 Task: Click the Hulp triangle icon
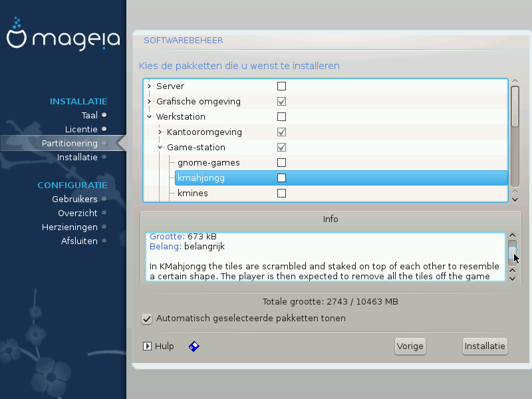coord(147,346)
